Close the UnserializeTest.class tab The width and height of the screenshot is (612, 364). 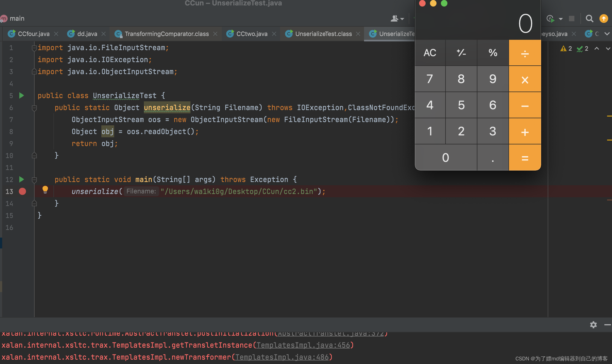(x=358, y=34)
